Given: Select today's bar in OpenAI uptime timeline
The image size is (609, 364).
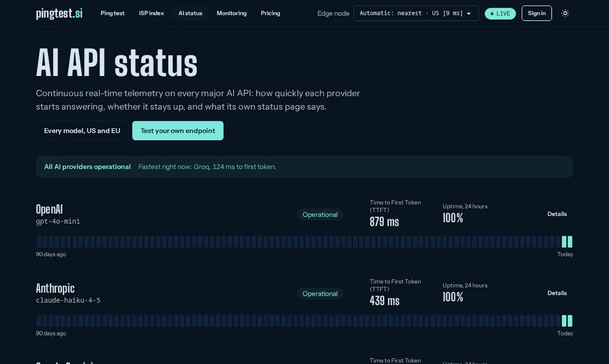Looking at the screenshot, I should 570,242.
